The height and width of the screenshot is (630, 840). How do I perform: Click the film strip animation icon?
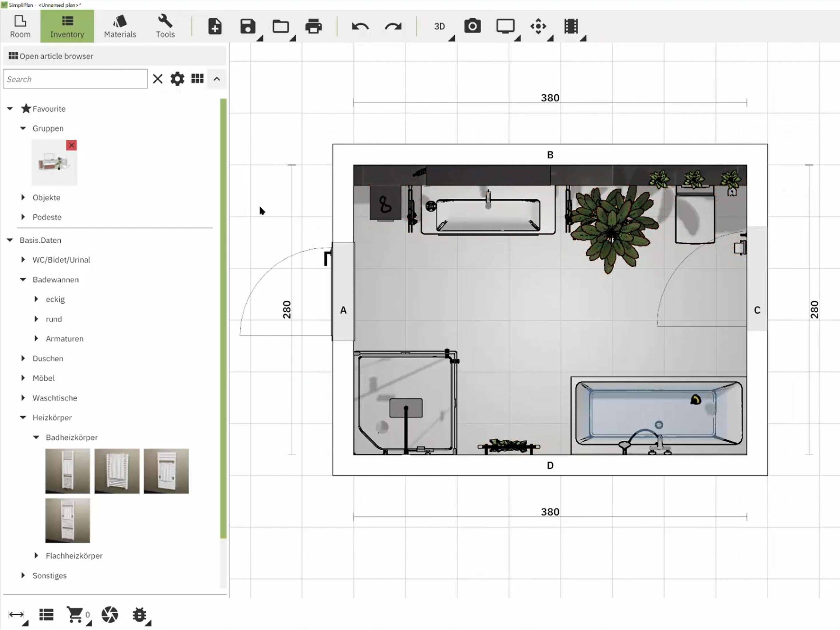[x=571, y=26]
